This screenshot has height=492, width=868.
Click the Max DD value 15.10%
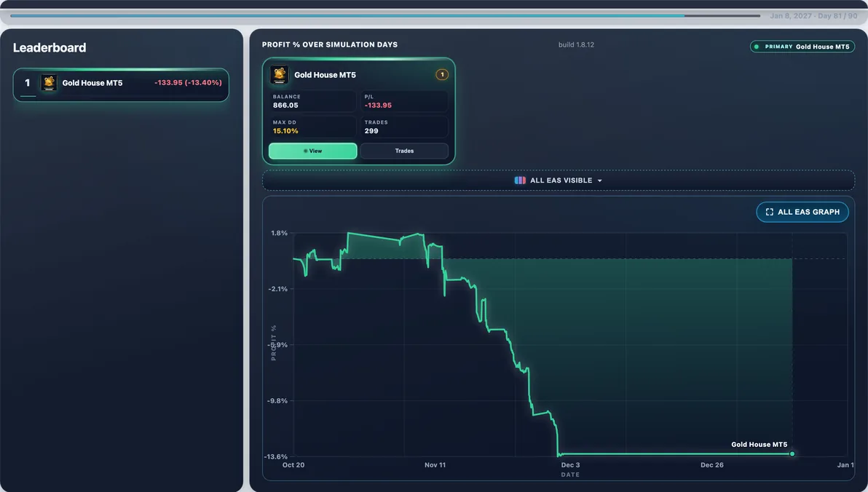click(285, 131)
